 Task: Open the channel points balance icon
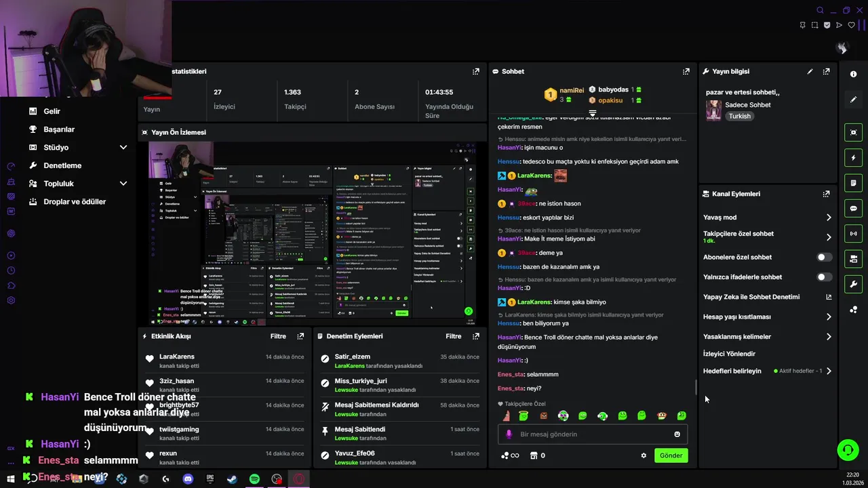tap(509, 455)
